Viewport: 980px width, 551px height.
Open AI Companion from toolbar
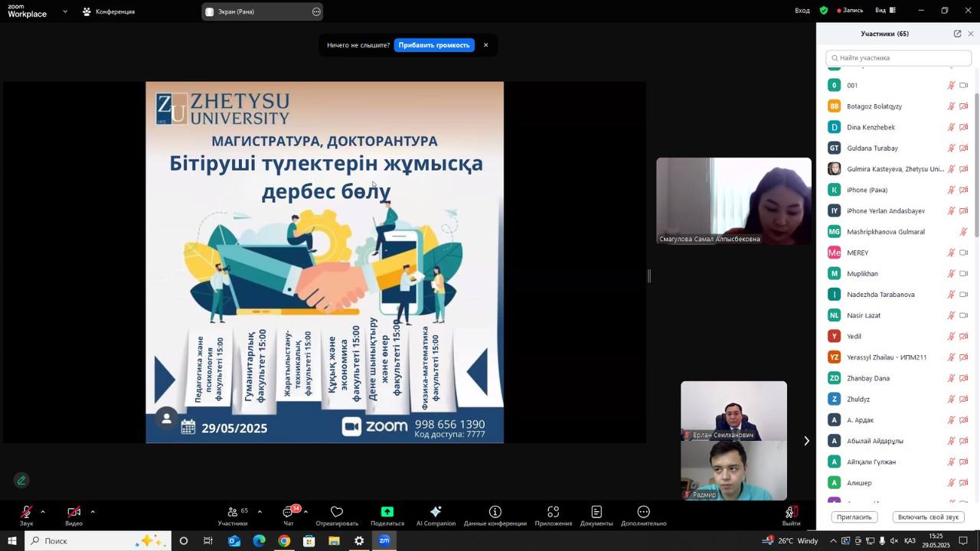pyautogui.click(x=436, y=512)
